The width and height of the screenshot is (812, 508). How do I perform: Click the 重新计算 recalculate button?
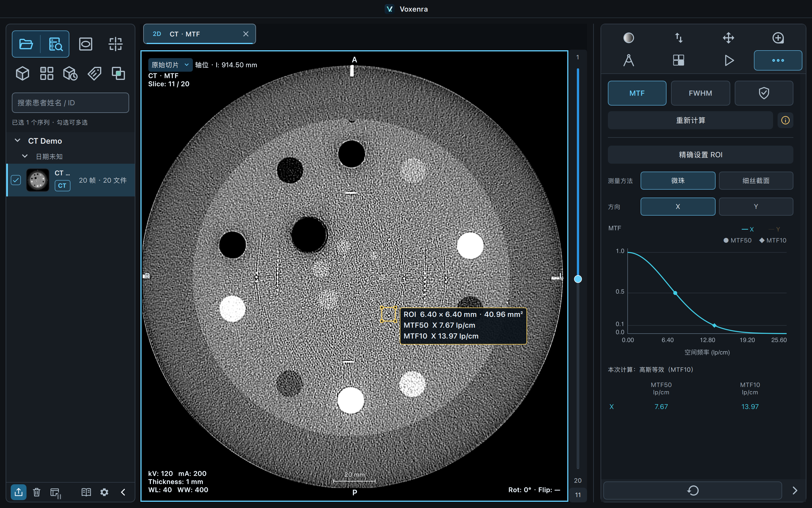[x=690, y=120]
